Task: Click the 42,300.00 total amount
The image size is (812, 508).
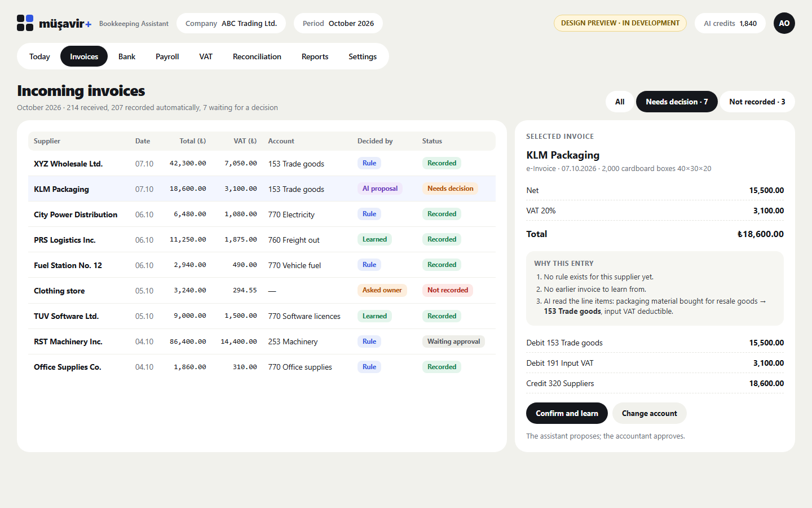Action: coord(188,163)
